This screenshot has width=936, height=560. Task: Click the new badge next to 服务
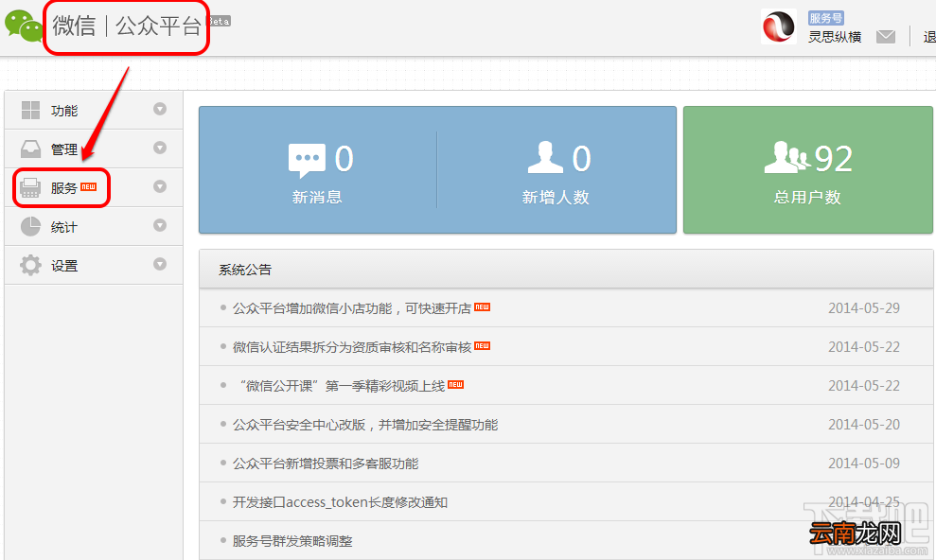(x=88, y=186)
